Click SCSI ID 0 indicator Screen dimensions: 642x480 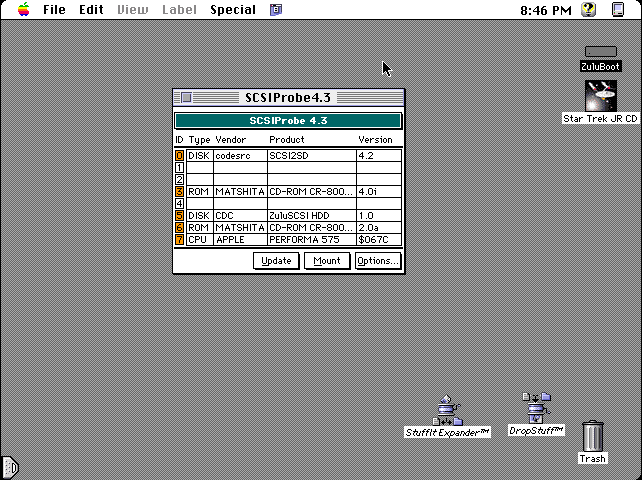tap(179, 156)
